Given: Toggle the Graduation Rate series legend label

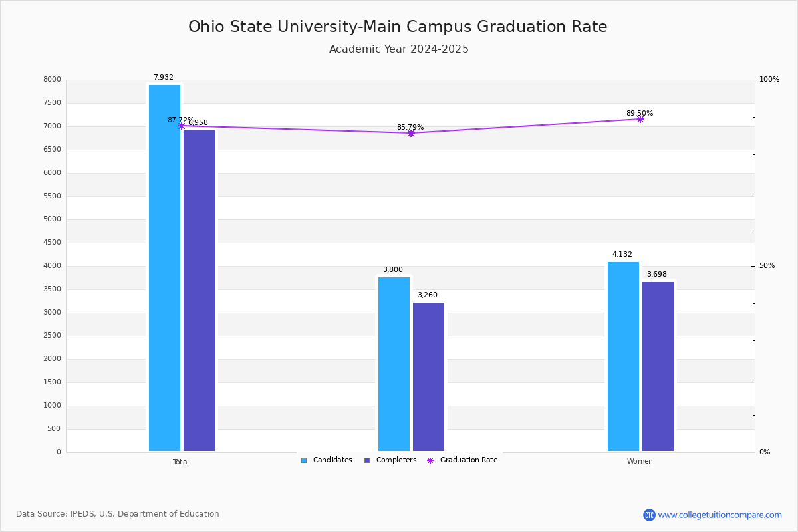Looking at the screenshot, I should (469, 460).
